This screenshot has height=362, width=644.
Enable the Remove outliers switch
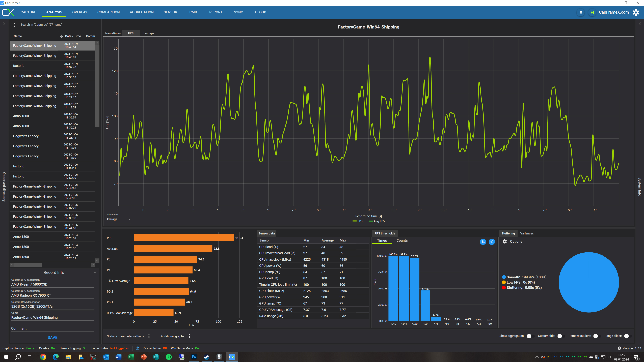(x=597, y=336)
